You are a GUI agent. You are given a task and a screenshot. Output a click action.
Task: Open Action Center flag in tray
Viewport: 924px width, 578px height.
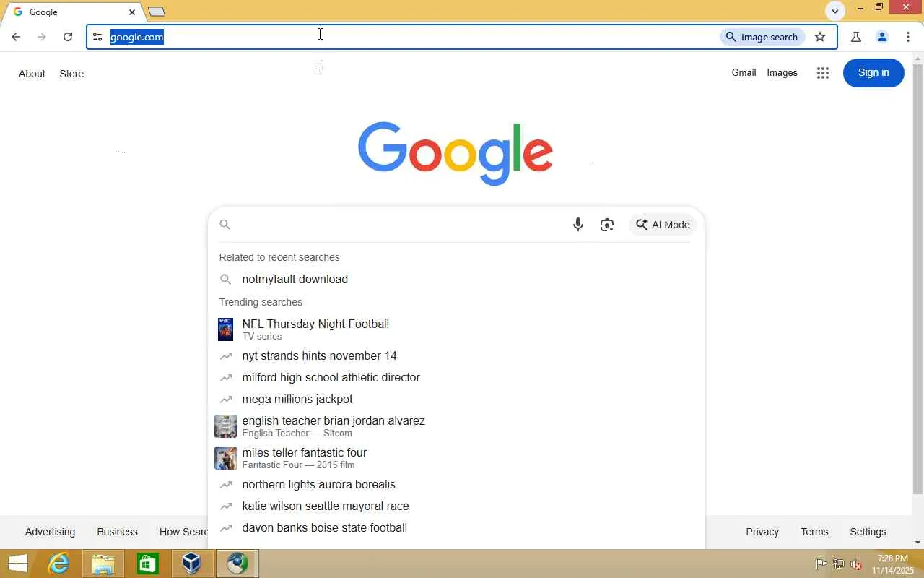coord(821,564)
